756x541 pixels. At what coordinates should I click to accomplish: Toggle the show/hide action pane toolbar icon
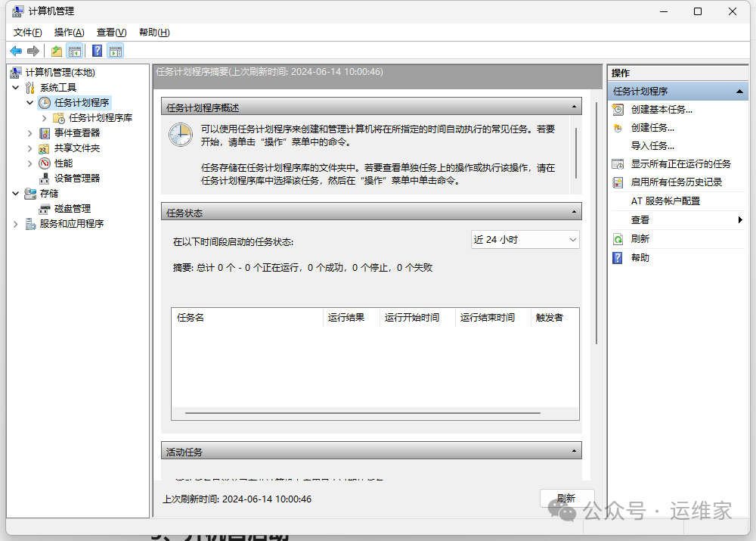tap(116, 51)
